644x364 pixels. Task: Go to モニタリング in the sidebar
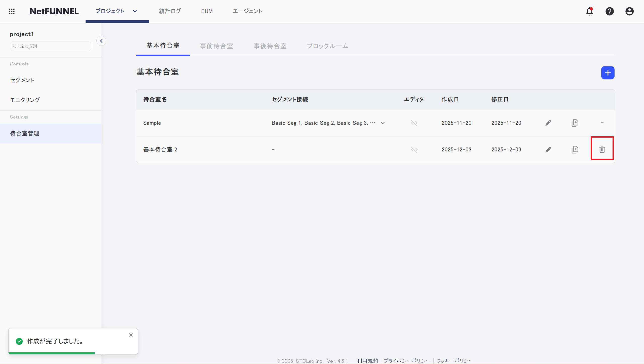pos(25,100)
